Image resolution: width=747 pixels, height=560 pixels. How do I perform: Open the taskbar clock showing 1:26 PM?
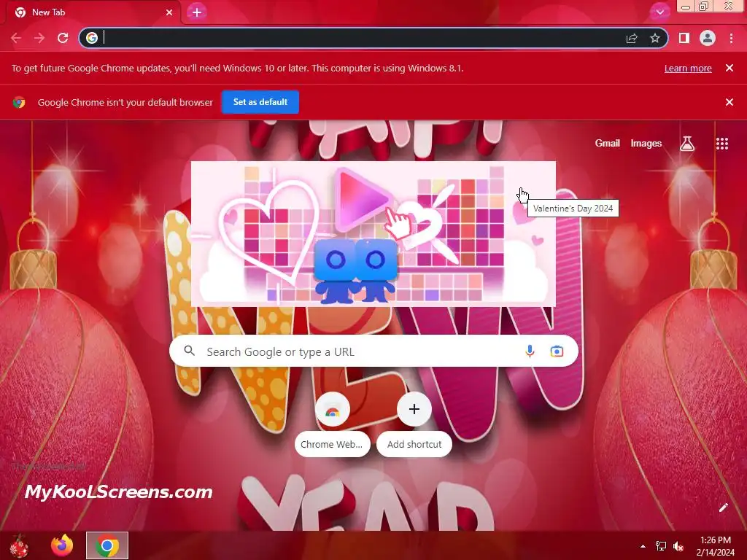[716, 546]
